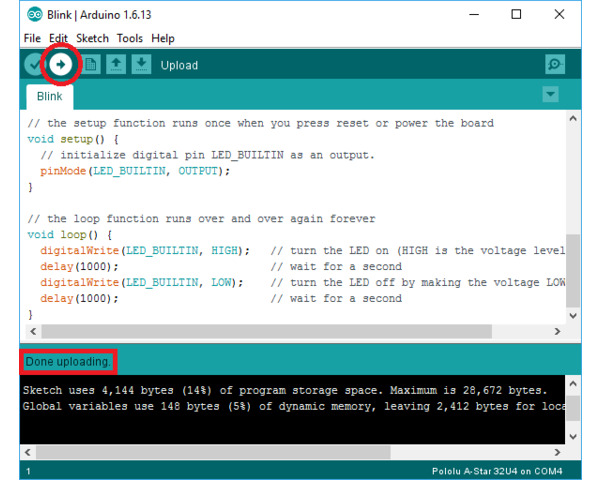This screenshot has height=480, width=600.
Task: Click 'turn the LED off' comment
Action: tap(418, 282)
